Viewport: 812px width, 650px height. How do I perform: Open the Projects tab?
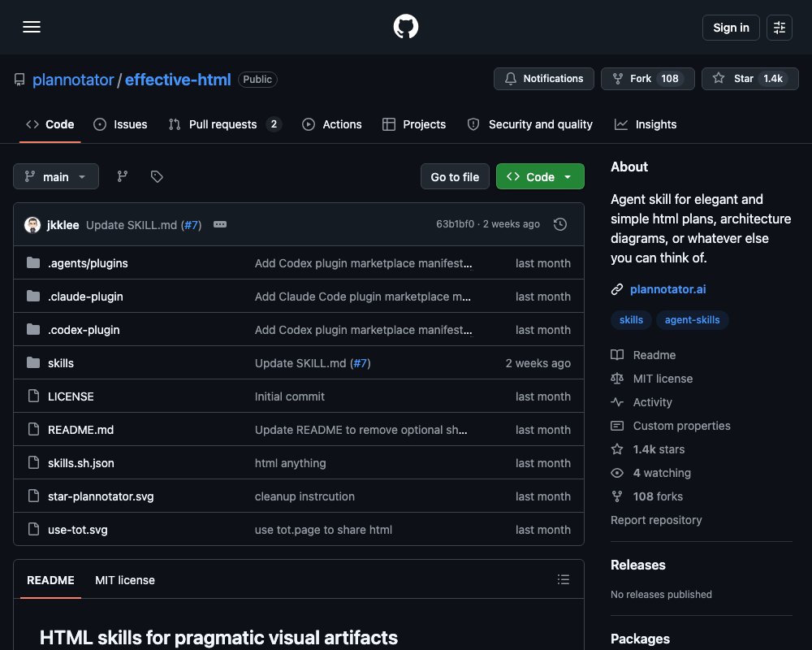point(414,124)
